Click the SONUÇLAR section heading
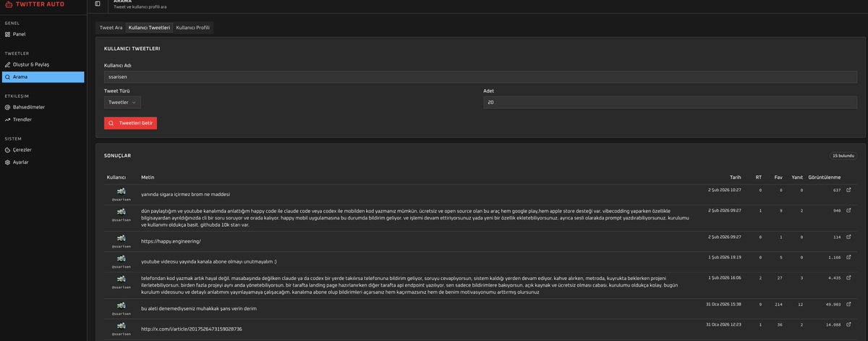 [118, 156]
